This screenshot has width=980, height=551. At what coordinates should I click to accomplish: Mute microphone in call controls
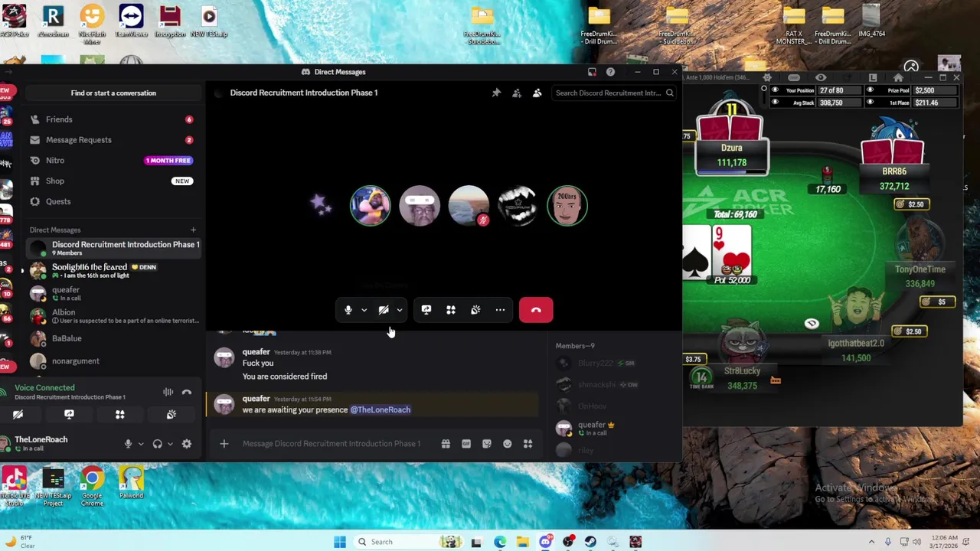(x=348, y=310)
